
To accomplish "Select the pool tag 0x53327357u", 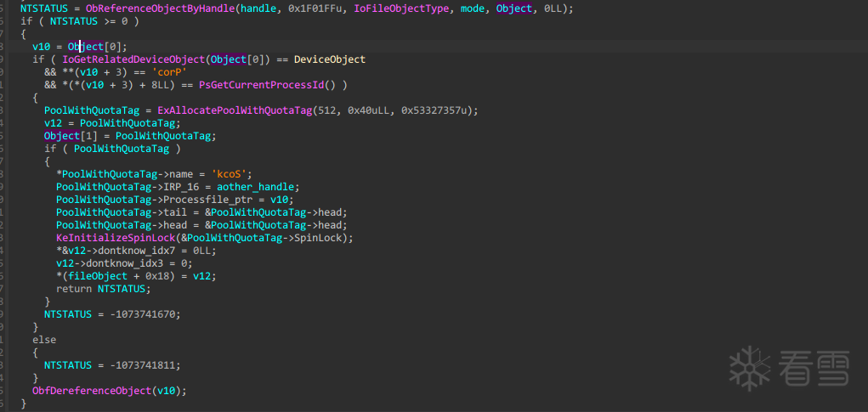I will pyautogui.click(x=434, y=110).
